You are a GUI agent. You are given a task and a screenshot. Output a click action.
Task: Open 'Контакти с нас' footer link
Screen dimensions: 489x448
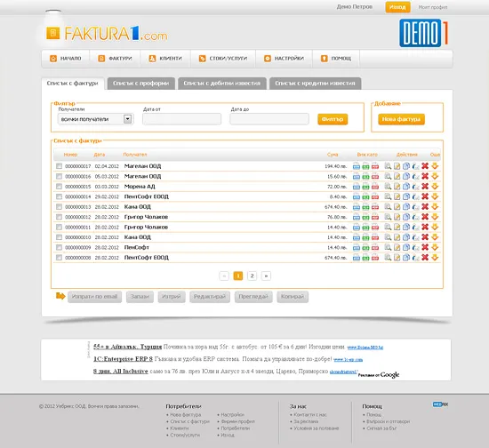(x=310, y=414)
